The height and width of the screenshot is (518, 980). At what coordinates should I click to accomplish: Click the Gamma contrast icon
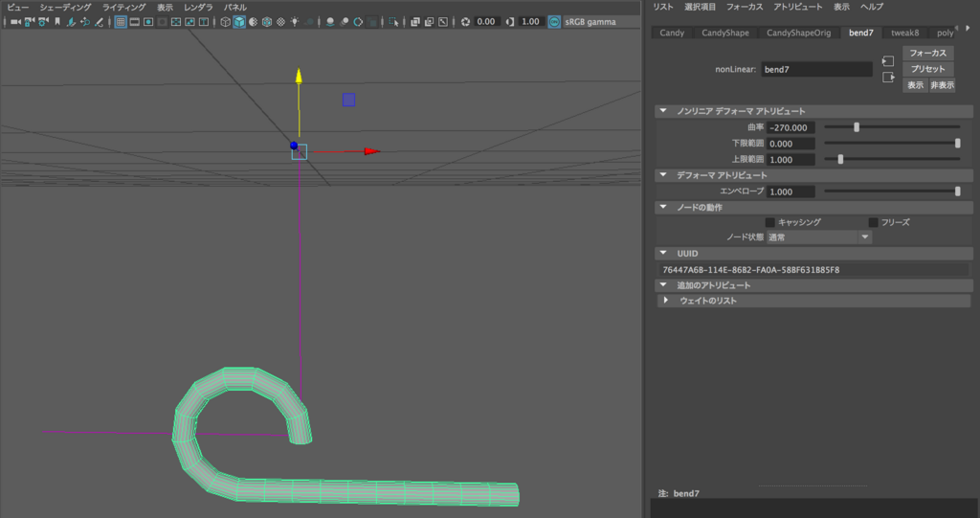(510, 22)
